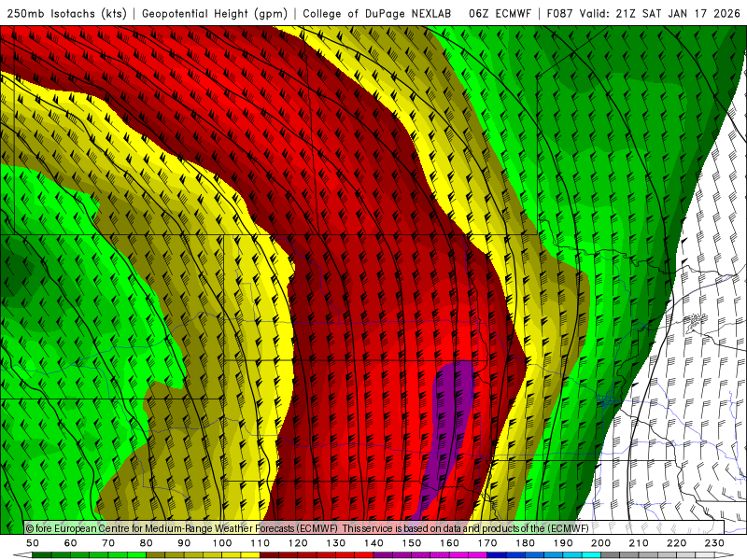The image size is (747, 560).
Task: Click the '50' label on the color scale
Action: click(x=33, y=543)
